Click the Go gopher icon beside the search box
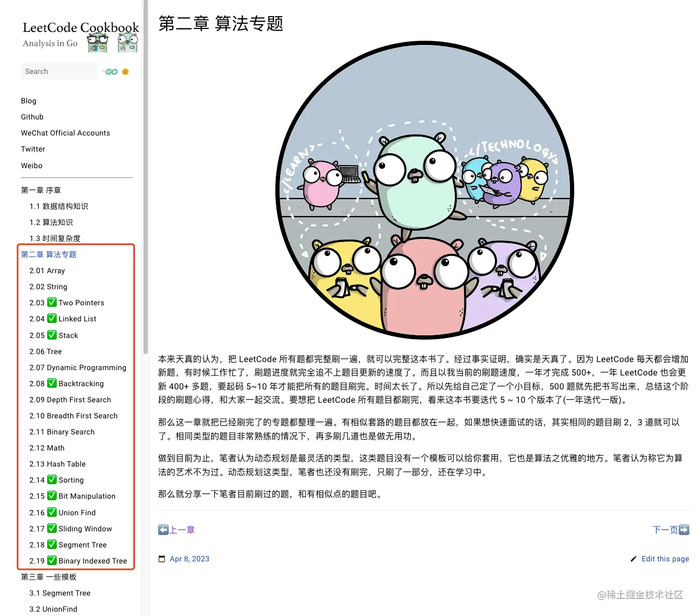 [x=111, y=72]
